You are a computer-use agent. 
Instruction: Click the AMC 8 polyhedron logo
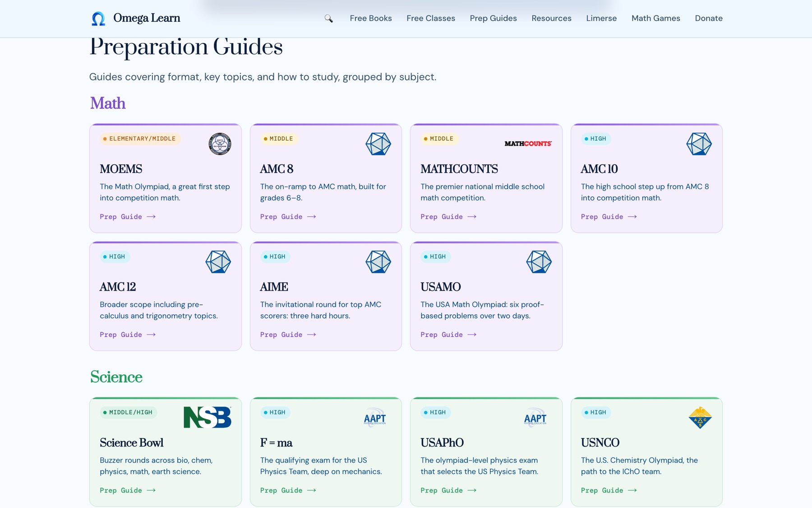tap(378, 144)
